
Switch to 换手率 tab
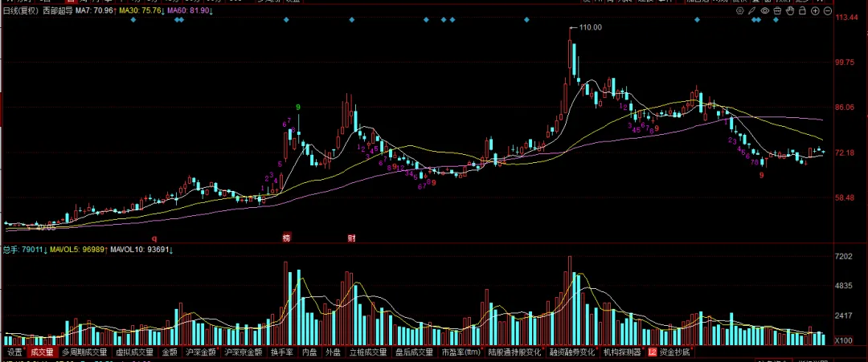(x=281, y=352)
